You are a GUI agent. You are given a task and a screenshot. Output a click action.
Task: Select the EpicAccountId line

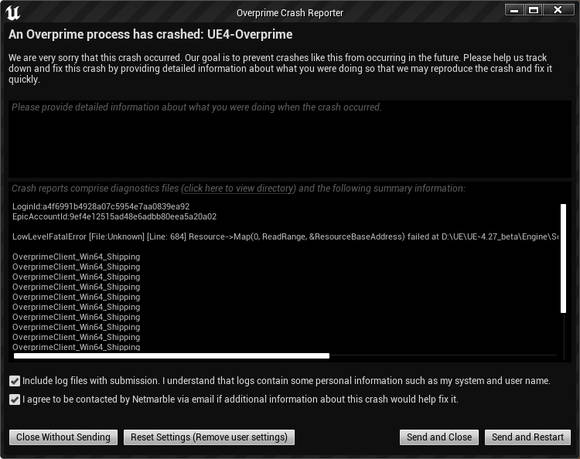(114, 217)
